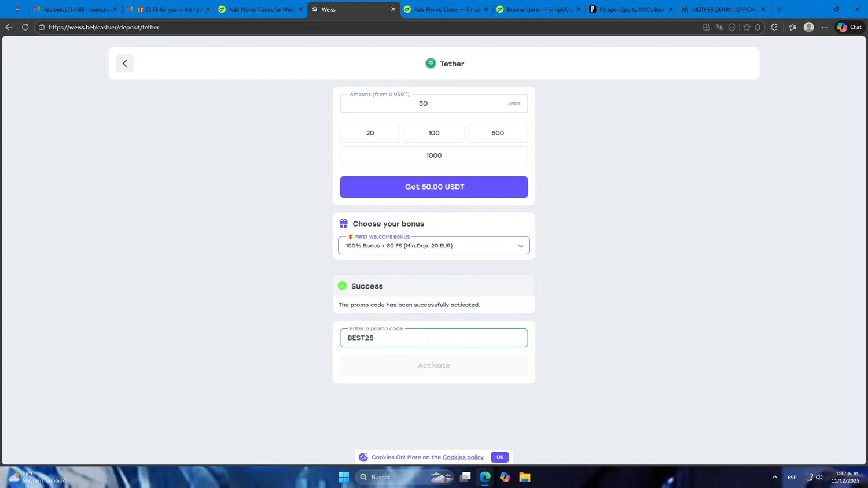Image resolution: width=868 pixels, height=488 pixels.
Task: Click the gift icon beside Choose your bonus
Action: point(344,223)
